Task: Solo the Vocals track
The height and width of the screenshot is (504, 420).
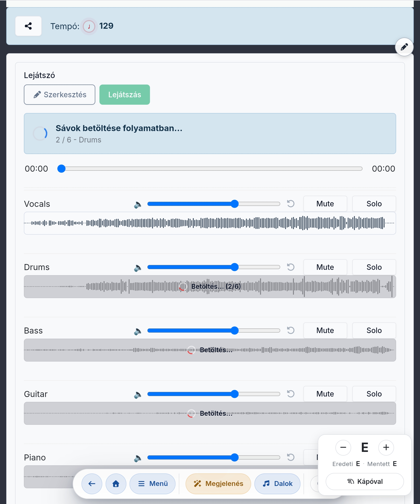Action: (x=374, y=204)
